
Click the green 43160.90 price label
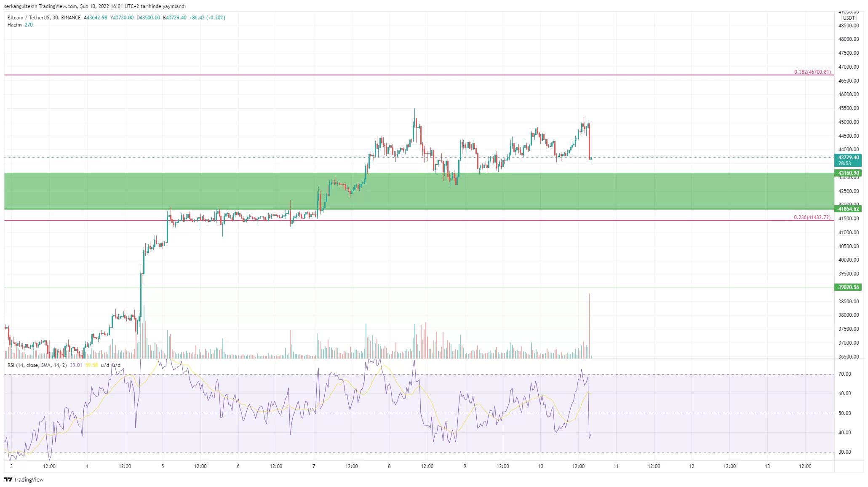click(848, 173)
